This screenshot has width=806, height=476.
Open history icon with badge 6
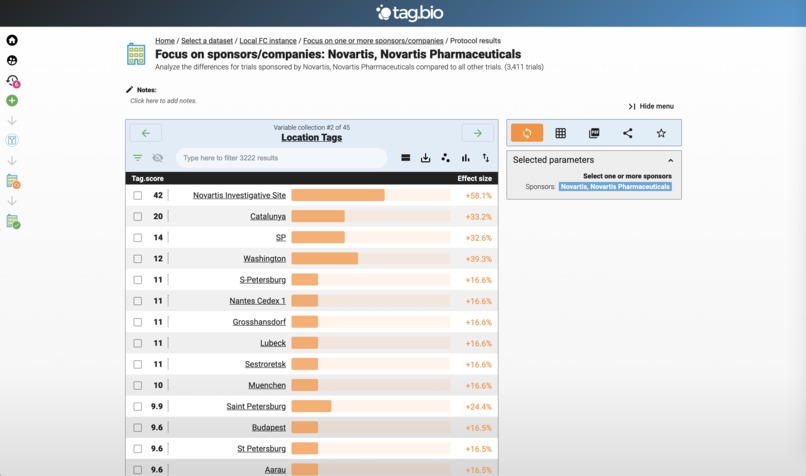[x=12, y=81]
